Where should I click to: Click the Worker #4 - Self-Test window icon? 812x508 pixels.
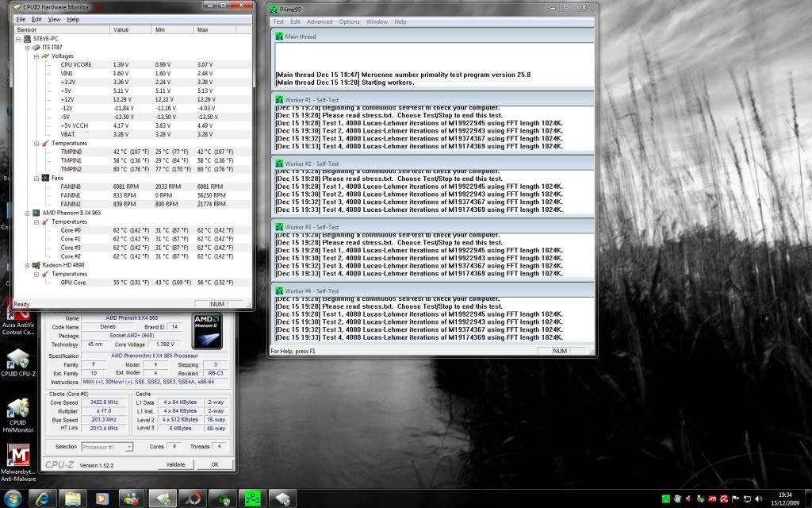280,291
